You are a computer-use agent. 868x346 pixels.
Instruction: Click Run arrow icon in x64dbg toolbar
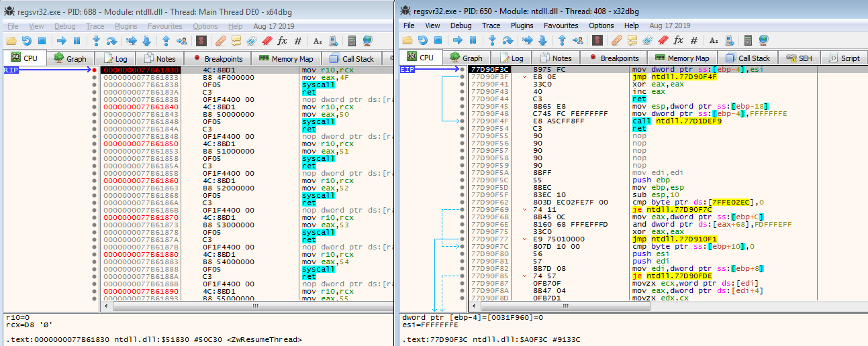[x=62, y=40]
